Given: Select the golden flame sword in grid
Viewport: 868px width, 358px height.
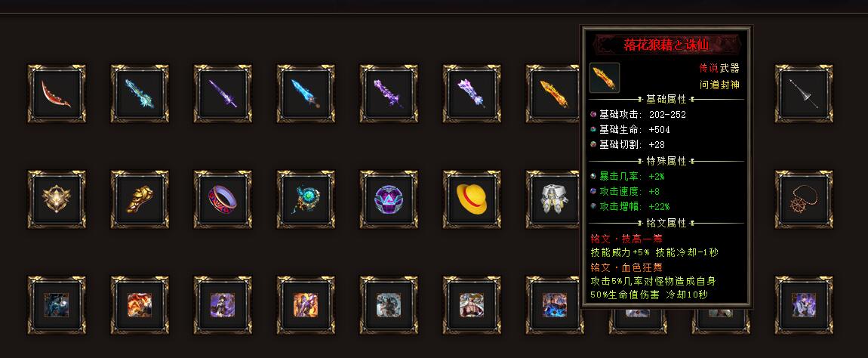Looking at the screenshot, I should tap(553, 94).
